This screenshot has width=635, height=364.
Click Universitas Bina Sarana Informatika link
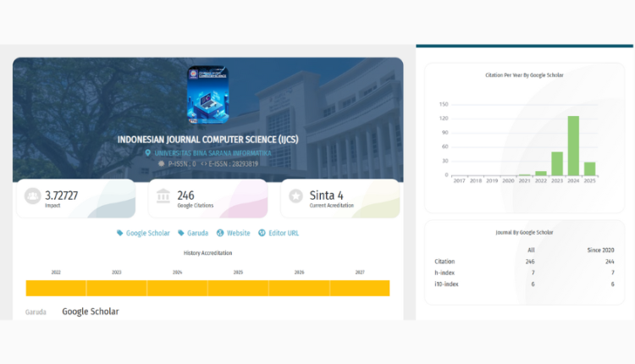click(x=213, y=153)
